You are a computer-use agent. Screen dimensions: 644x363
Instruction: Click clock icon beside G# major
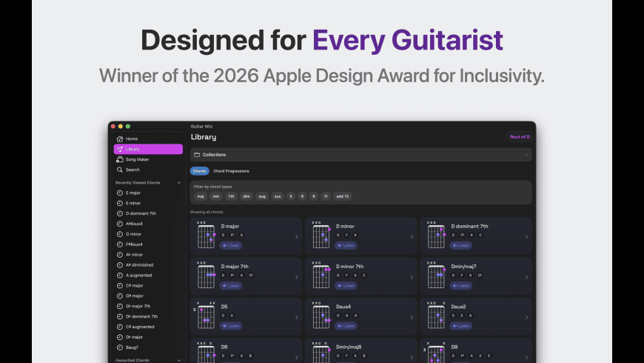pos(119,296)
